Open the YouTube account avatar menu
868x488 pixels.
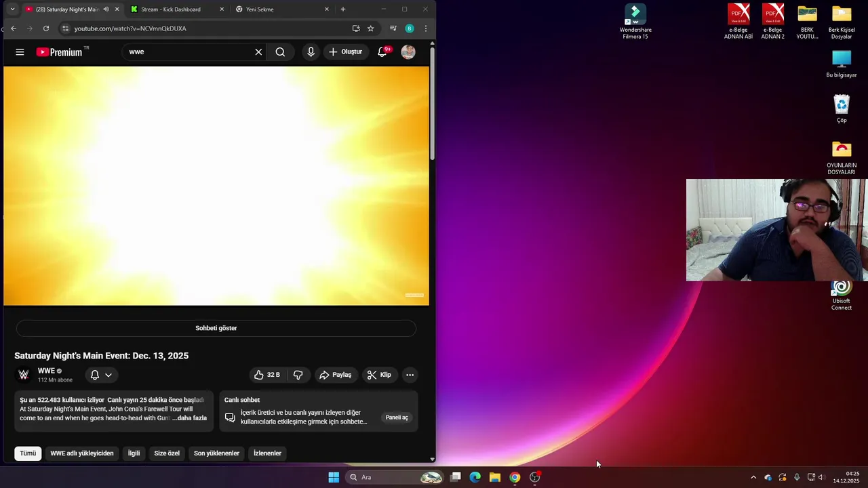tap(408, 52)
